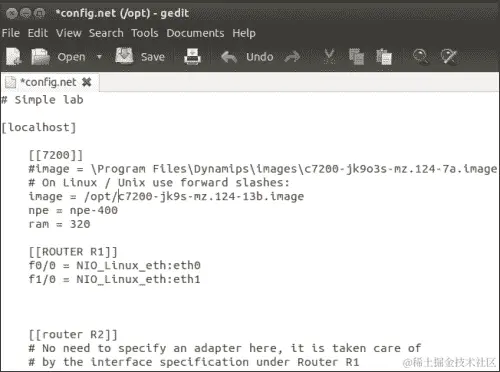Print the document using the printer icon
500x372 pixels.
[192, 56]
